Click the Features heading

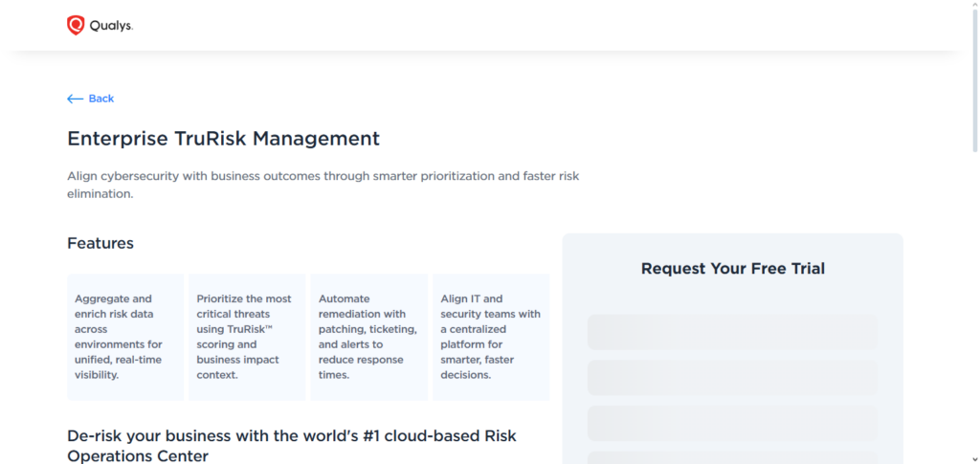(100, 243)
